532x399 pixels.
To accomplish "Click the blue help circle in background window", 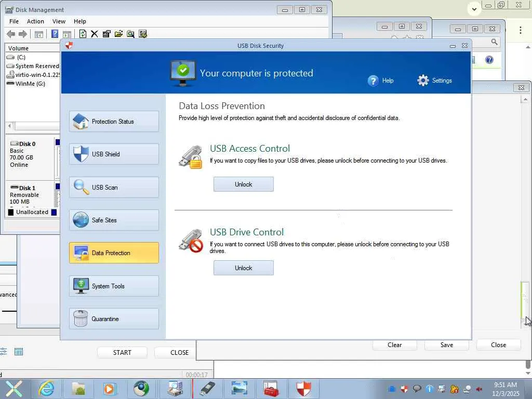I will (x=489, y=60).
